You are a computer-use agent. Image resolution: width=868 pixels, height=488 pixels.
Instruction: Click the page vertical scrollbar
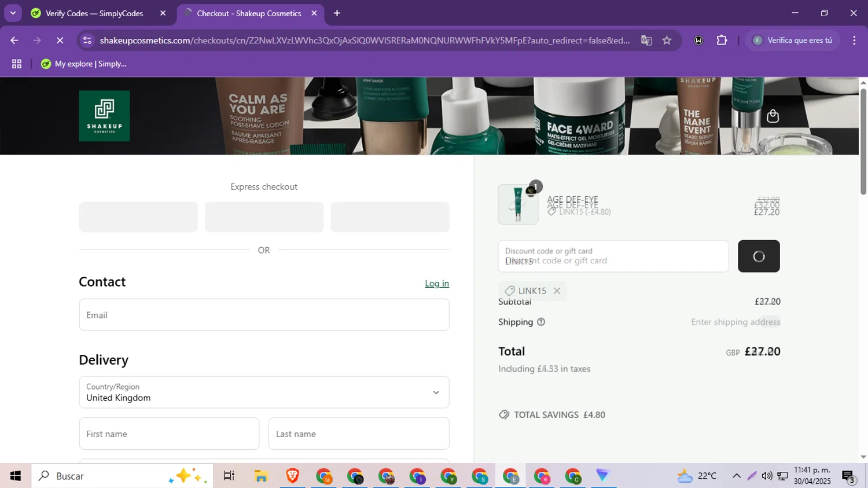pos(863,142)
